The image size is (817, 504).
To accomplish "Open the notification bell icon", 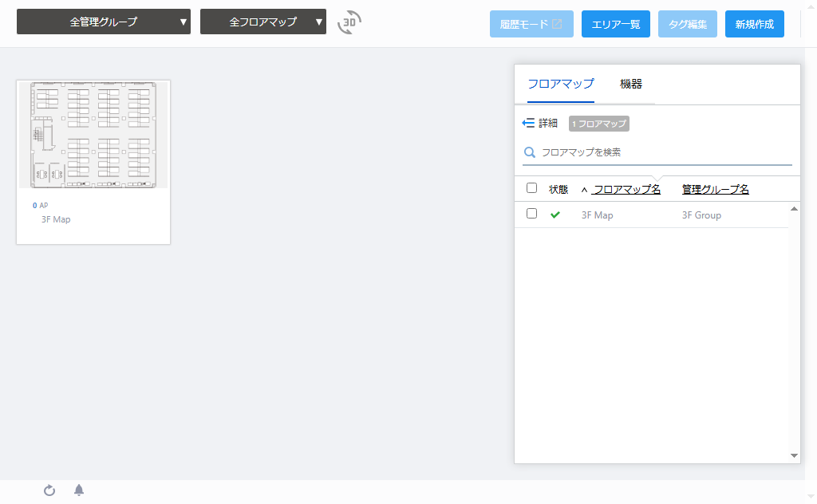I will click(79, 490).
